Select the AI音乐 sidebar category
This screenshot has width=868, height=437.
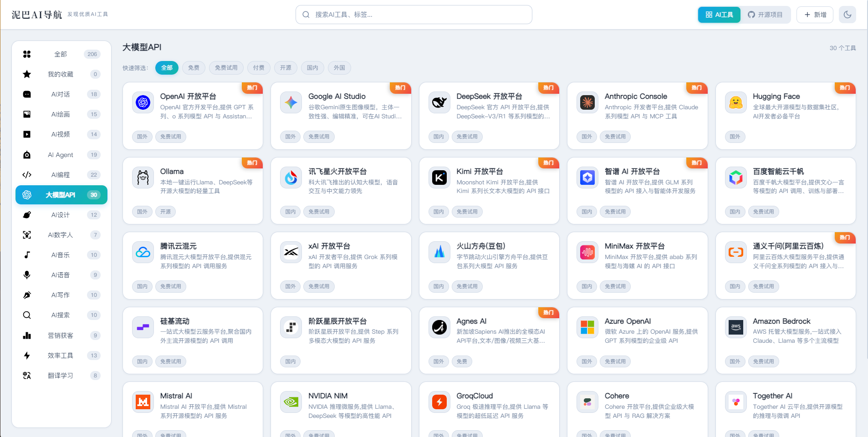[x=61, y=255]
